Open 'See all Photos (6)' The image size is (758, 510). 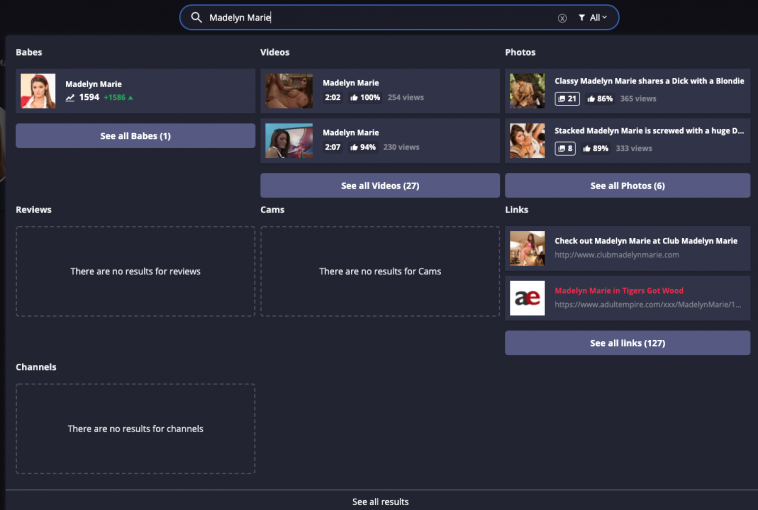tap(627, 186)
